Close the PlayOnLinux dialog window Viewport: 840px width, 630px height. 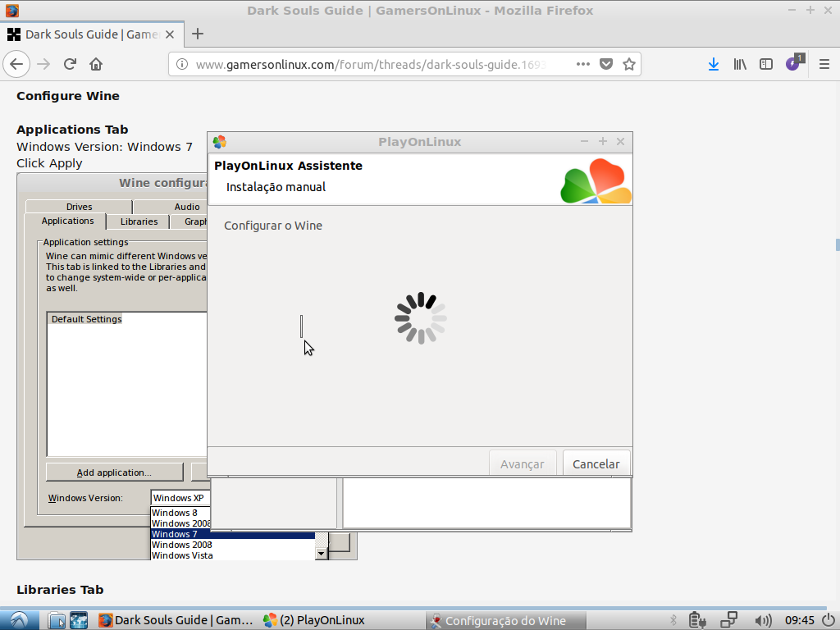(620, 141)
